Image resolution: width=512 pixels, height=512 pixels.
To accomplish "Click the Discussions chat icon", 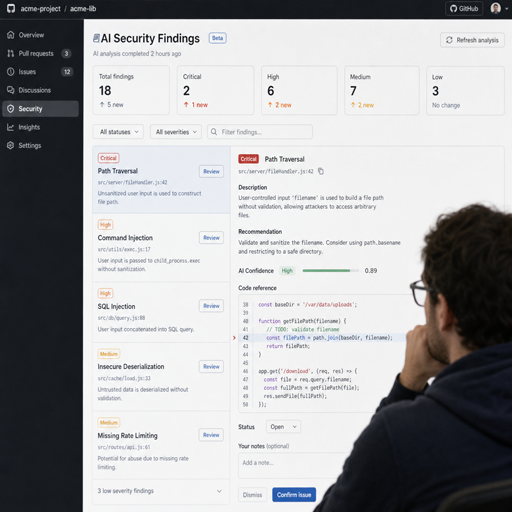I will pyautogui.click(x=11, y=90).
